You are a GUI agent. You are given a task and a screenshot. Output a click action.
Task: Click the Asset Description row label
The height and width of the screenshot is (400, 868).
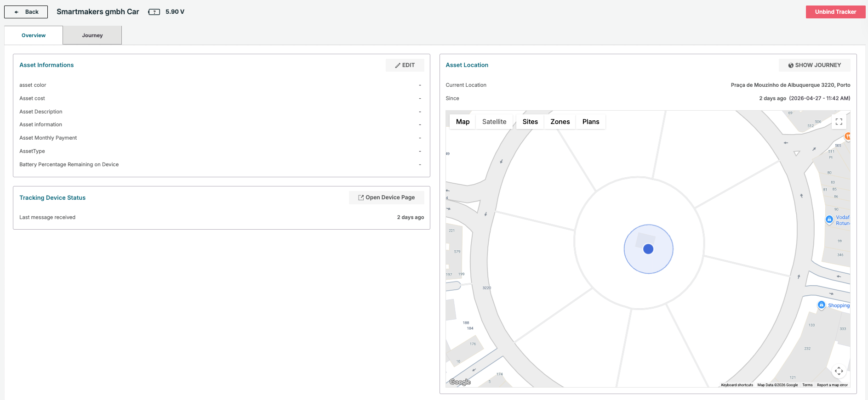tap(41, 112)
